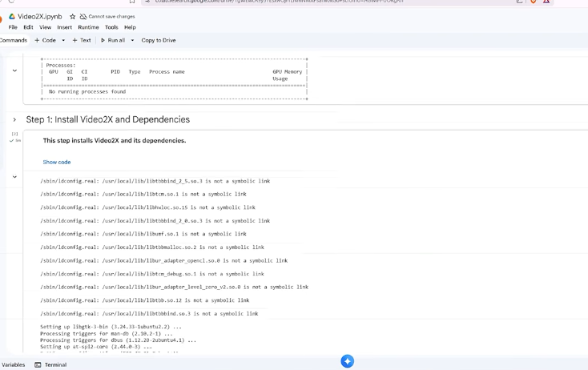Open the Commands palette button

(14, 40)
